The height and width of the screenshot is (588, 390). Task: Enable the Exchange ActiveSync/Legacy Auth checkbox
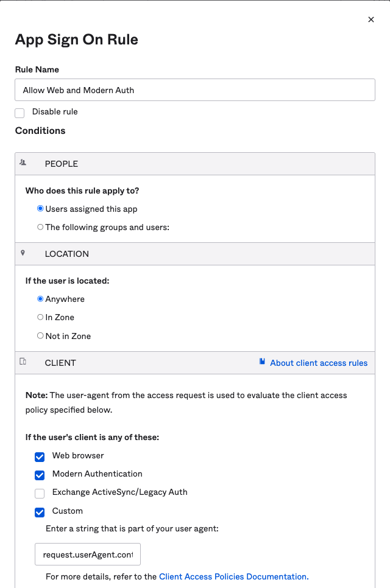(40, 493)
